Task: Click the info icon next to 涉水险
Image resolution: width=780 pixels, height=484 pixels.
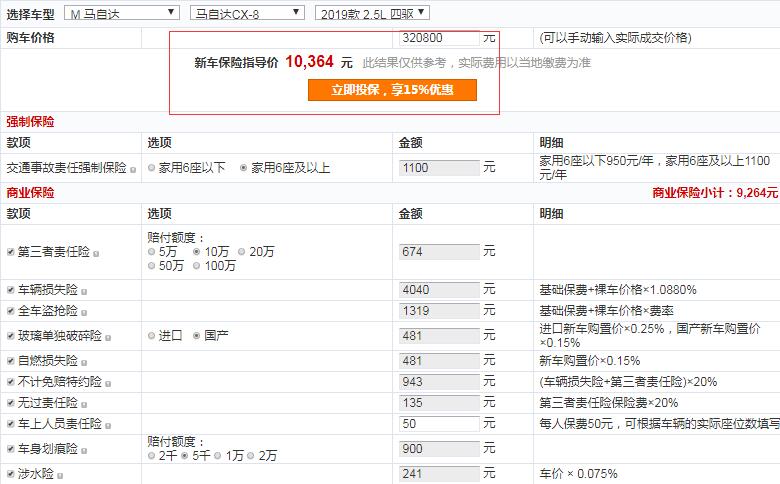Action: (x=60, y=476)
